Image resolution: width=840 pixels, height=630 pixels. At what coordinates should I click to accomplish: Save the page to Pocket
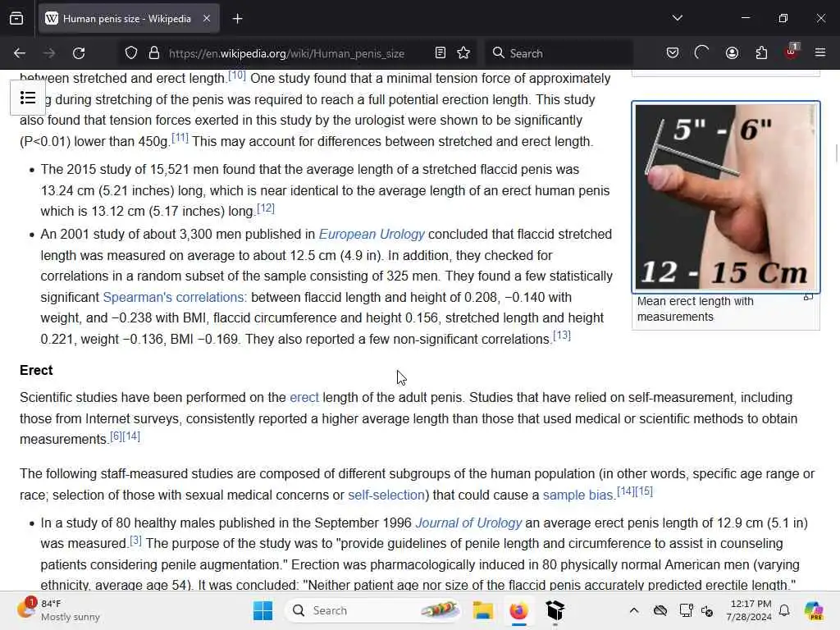pyautogui.click(x=673, y=52)
